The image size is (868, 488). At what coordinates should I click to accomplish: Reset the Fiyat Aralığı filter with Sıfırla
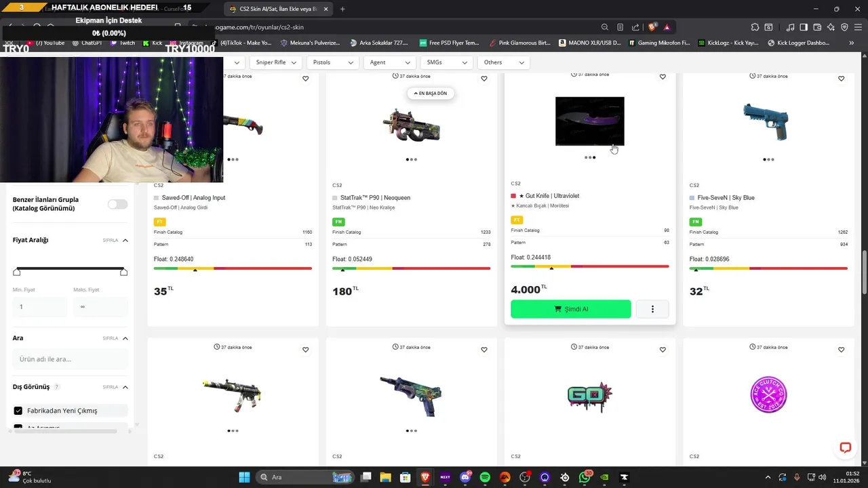111,240
